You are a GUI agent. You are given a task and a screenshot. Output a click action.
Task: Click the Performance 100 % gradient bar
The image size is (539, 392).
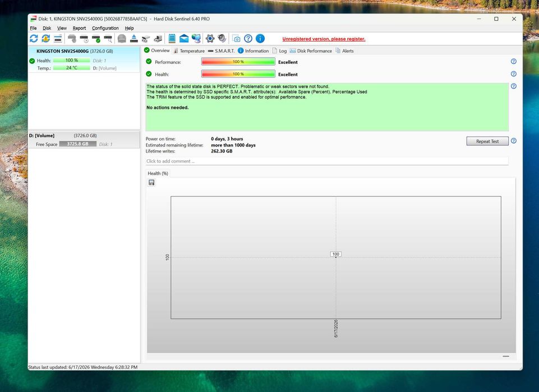(x=238, y=62)
